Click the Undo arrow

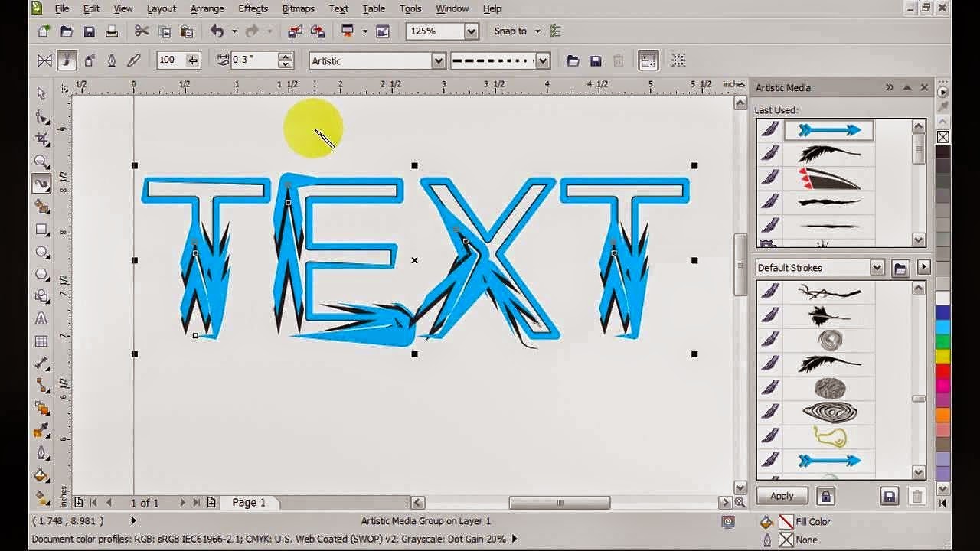pos(217,31)
